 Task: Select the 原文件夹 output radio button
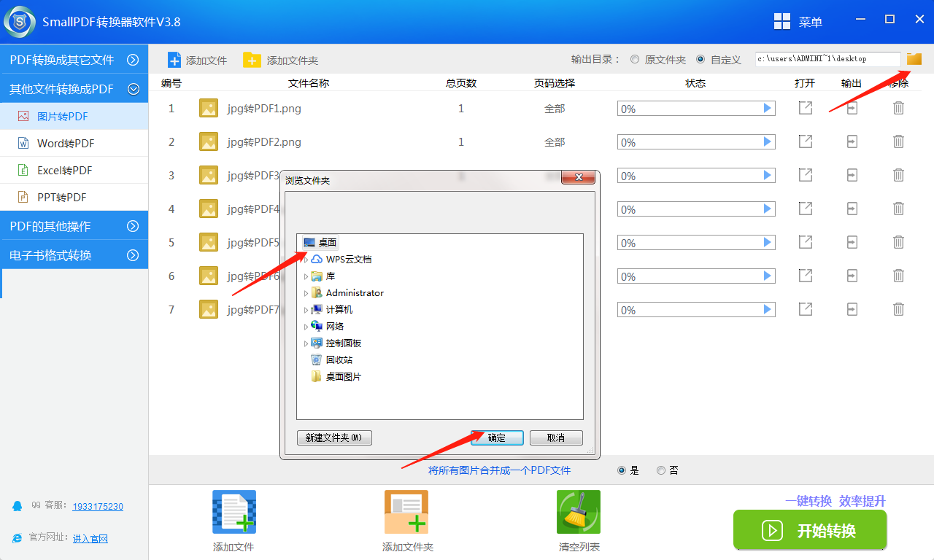635,59
